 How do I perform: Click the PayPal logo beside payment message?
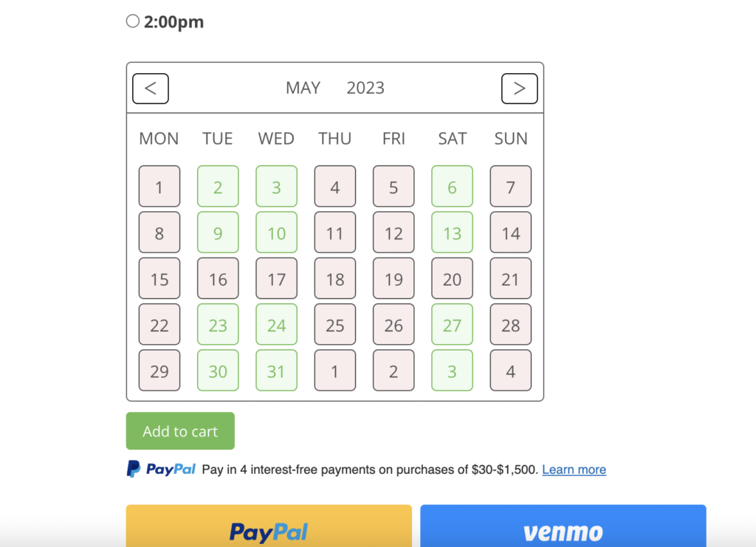coord(162,469)
